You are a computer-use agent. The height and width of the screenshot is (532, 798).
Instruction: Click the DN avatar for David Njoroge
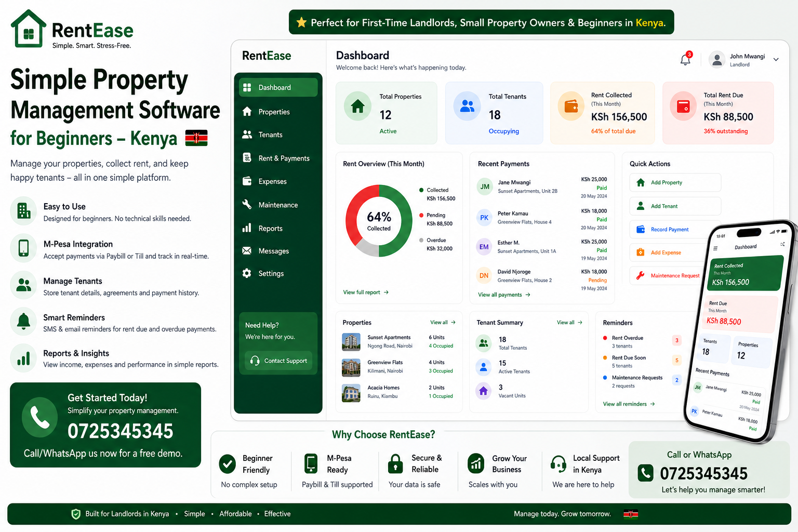click(484, 276)
